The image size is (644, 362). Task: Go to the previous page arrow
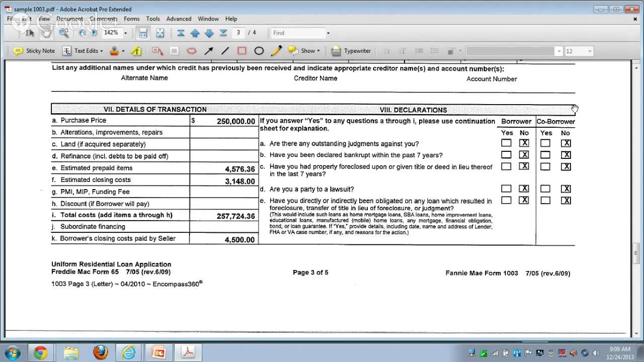pos(195,33)
